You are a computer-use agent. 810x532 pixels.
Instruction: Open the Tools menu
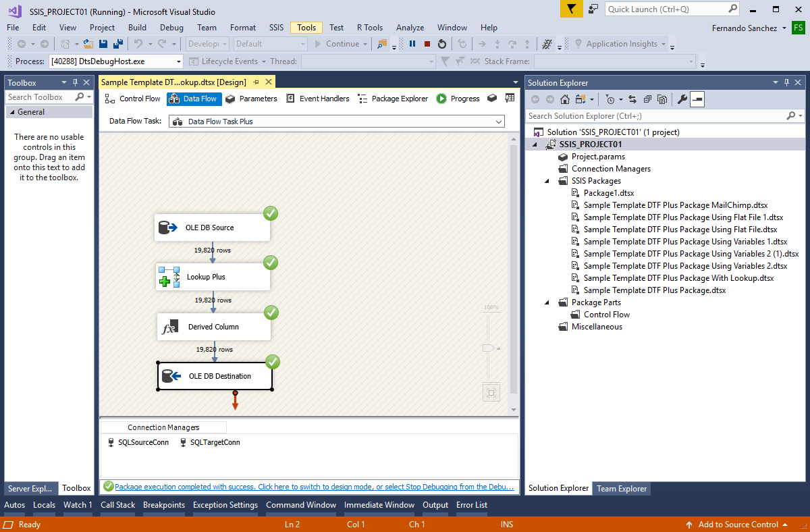click(x=306, y=28)
